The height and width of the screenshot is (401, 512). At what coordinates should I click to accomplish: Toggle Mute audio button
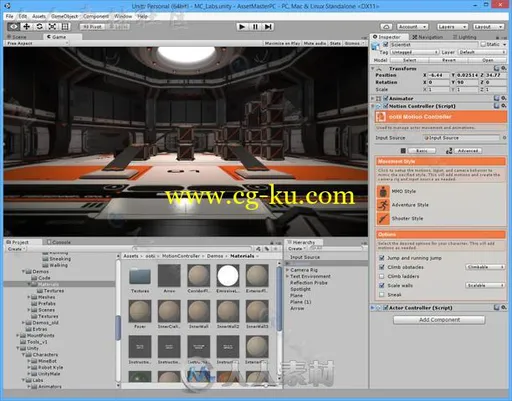315,43
